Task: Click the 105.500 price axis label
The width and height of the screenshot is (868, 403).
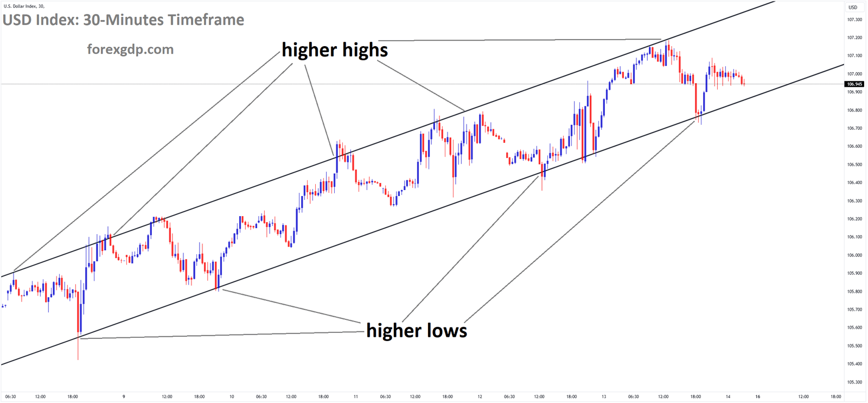Action: click(x=854, y=346)
